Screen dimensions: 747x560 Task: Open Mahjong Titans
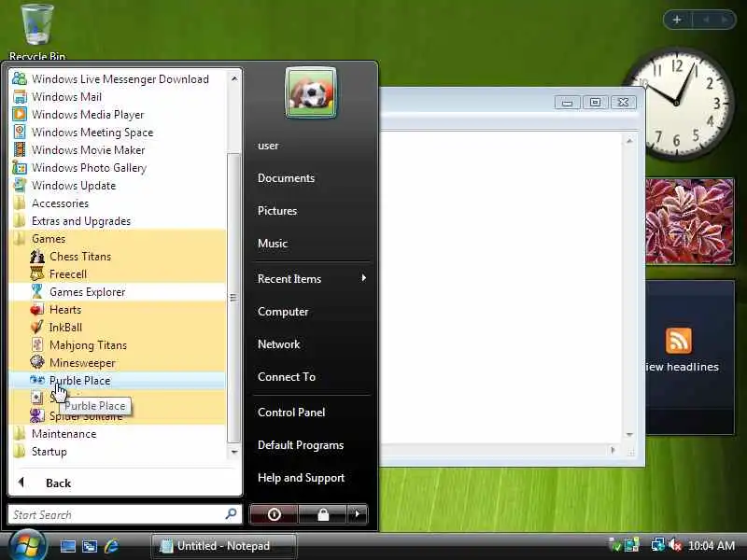118,344
